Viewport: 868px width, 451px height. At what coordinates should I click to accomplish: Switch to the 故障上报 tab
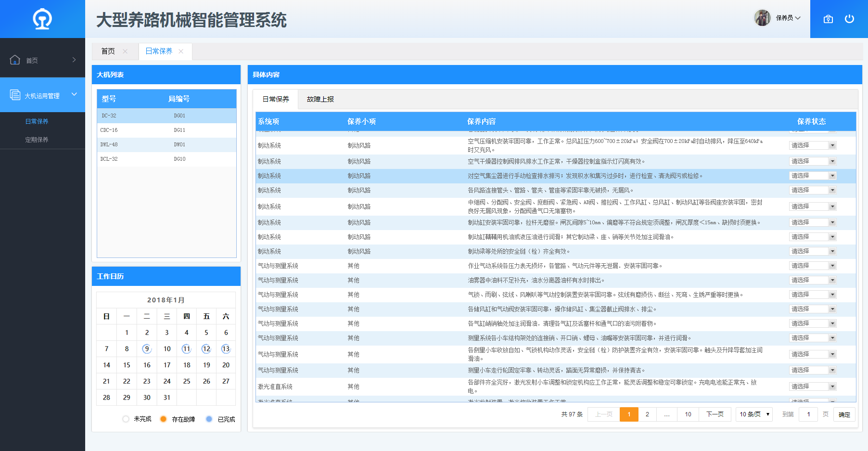point(320,99)
